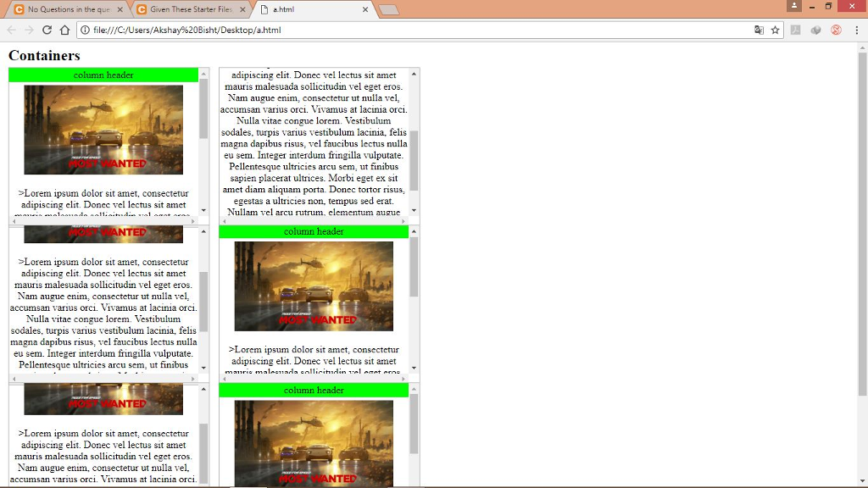The width and height of the screenshot is (868, 488).
Task: Click the scroll-up arrow of the top-left container
Action: (x=203, y=74)
